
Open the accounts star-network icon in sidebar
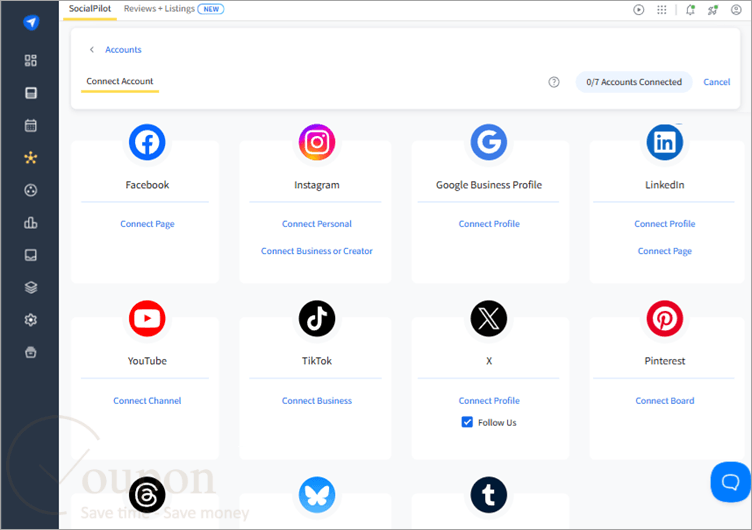(31, 158)
